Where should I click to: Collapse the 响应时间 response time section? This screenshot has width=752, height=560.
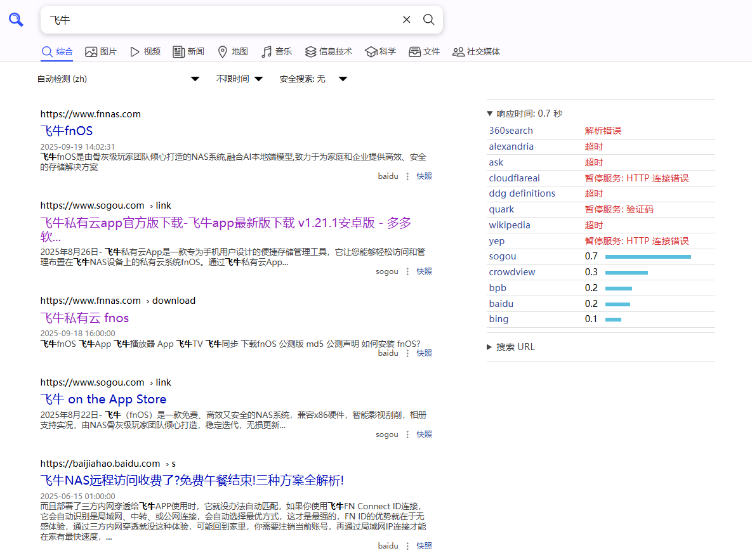pyautogui.click(x=524, y=114)
